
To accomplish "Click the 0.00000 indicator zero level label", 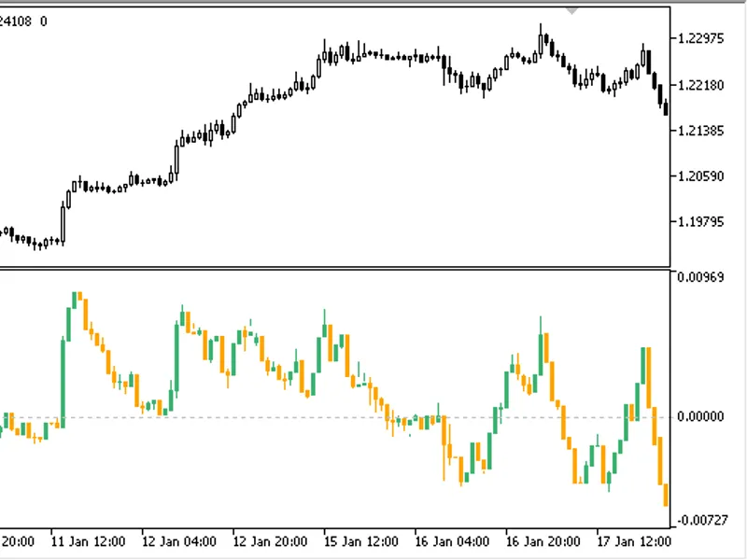I will (x=700, y=416).
